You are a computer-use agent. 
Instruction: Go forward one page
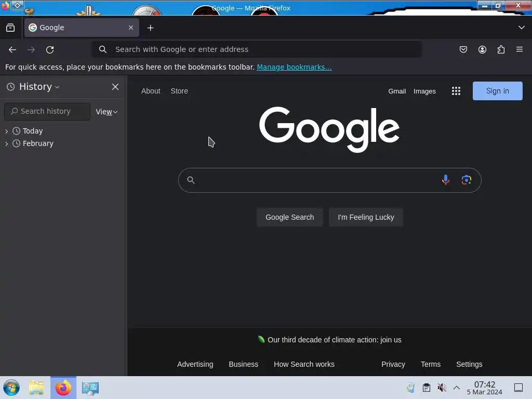coord(31,49)
